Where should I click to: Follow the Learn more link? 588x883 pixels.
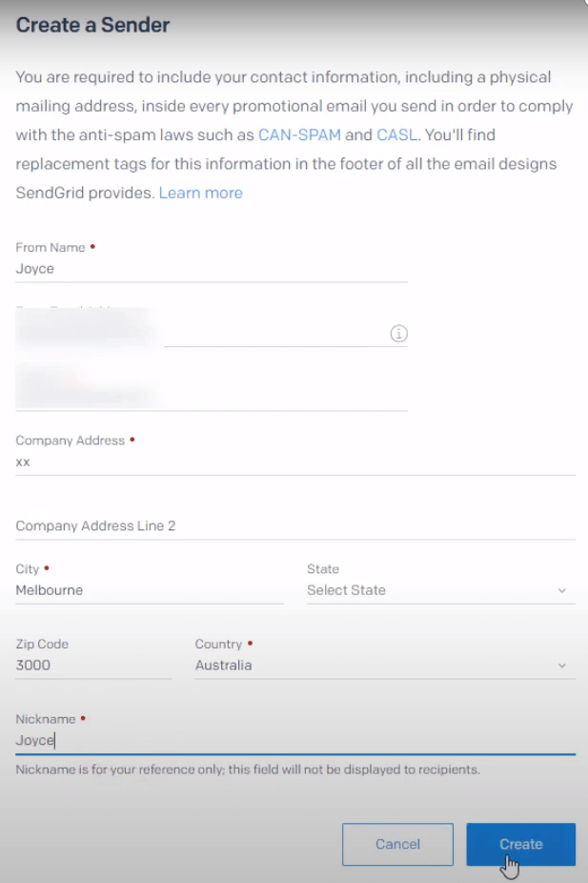200,193
